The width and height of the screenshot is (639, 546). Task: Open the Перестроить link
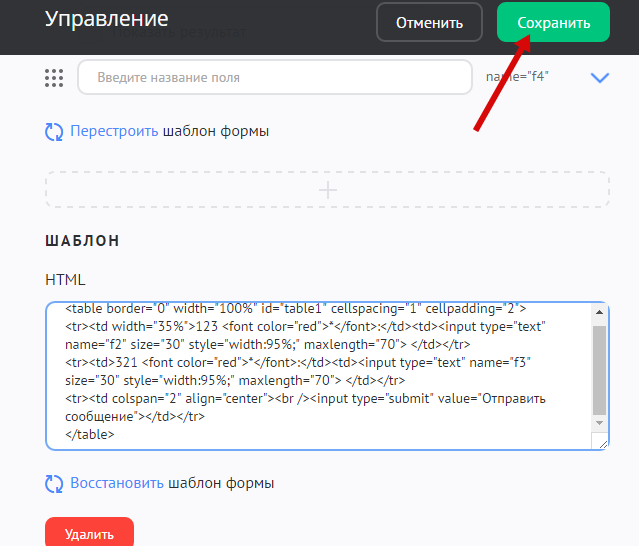tap(114, 131)
